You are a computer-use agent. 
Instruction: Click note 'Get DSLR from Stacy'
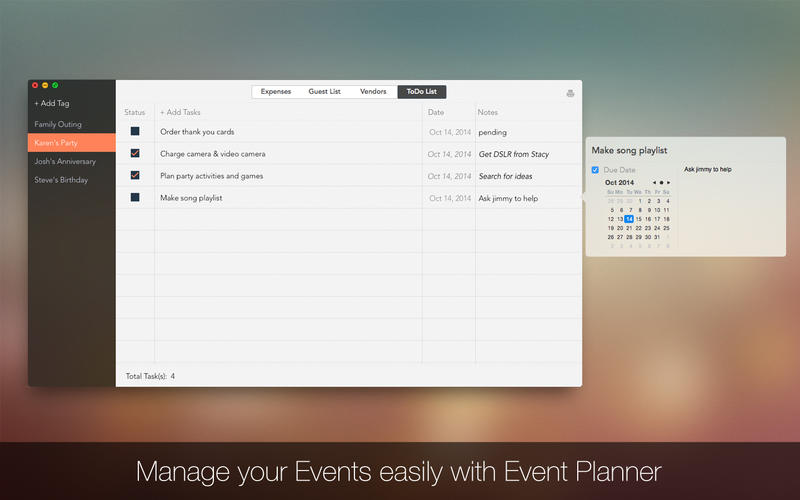[x=514, y=154]
